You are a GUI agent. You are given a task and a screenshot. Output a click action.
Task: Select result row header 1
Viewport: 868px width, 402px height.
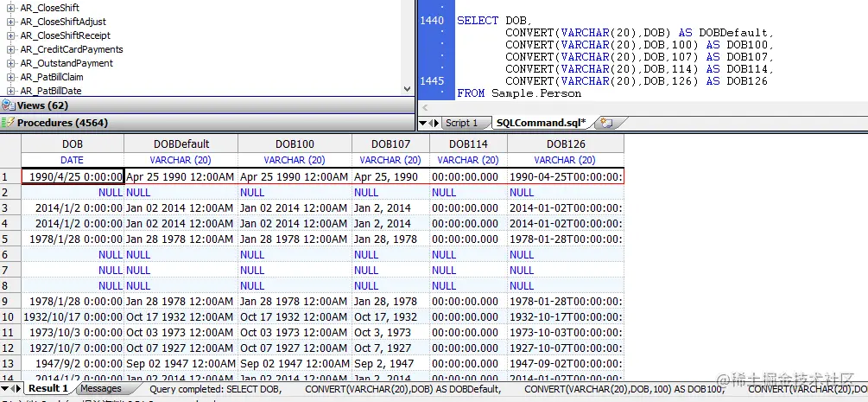[x=10, y=177]
